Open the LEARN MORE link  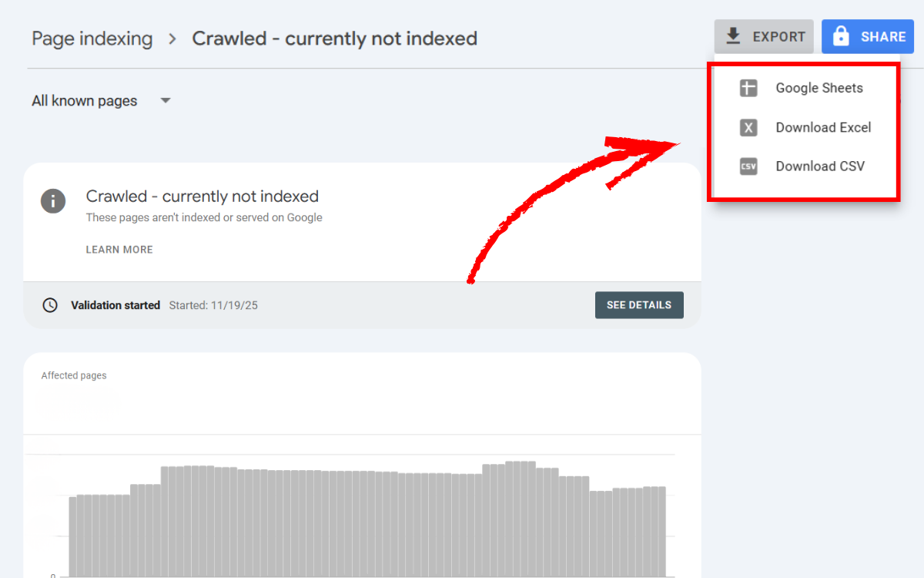[119, 250]
